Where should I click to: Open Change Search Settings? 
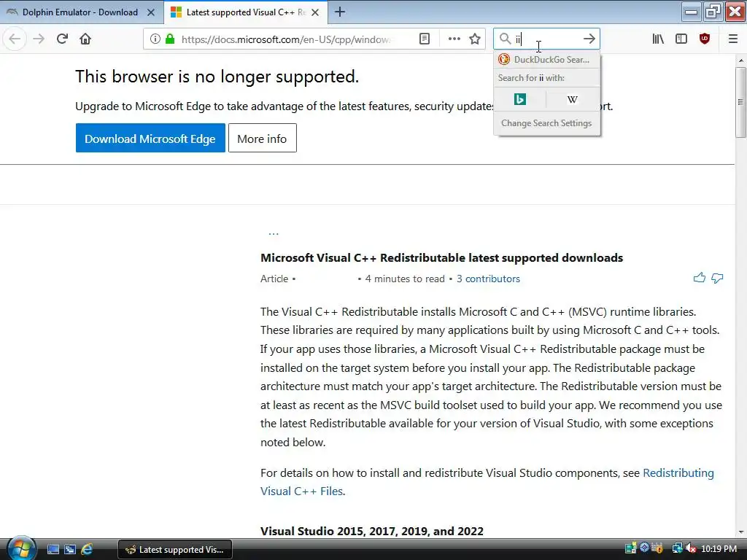click(x=546, y=122)
